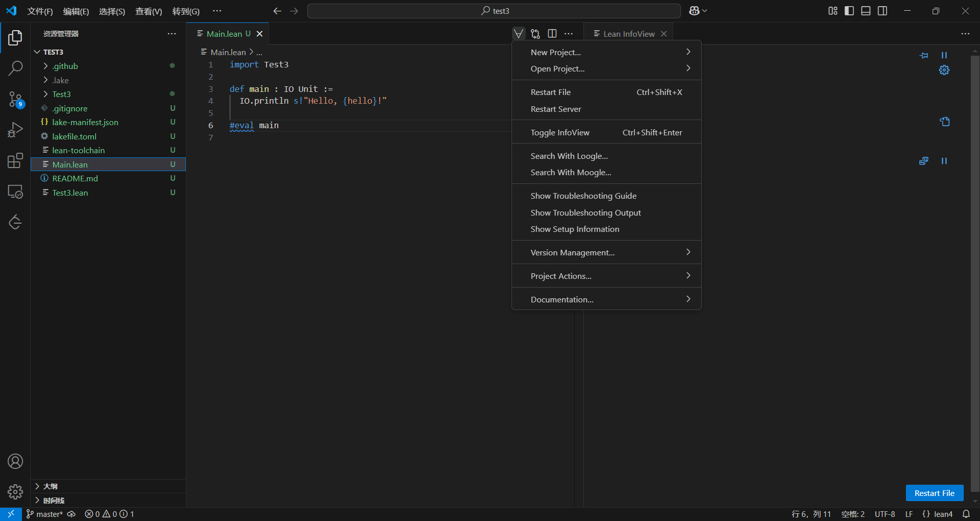Open the Search view icon
Viewport: 980px width, 521px height.
pos(15,68)
